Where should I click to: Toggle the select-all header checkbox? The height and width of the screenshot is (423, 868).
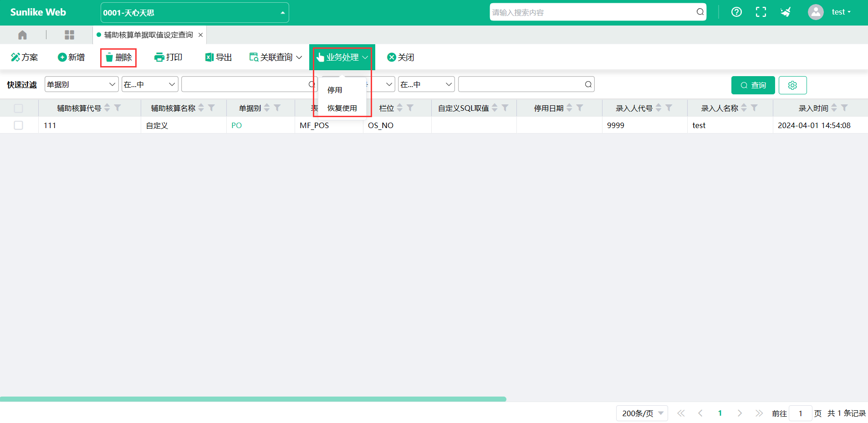18,108
